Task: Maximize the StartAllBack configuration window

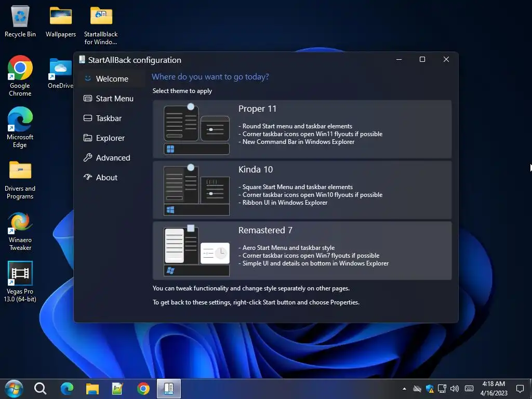Action: point(422,59)
